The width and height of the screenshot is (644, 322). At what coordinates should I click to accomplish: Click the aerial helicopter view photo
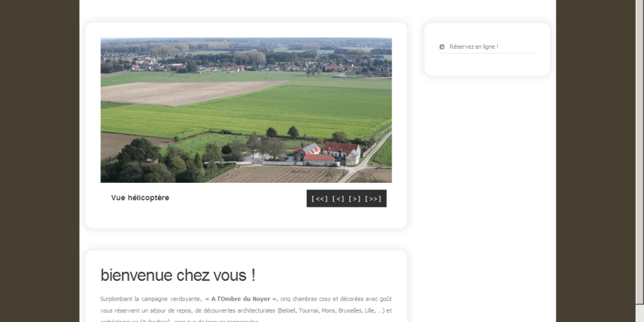[246, 110]
